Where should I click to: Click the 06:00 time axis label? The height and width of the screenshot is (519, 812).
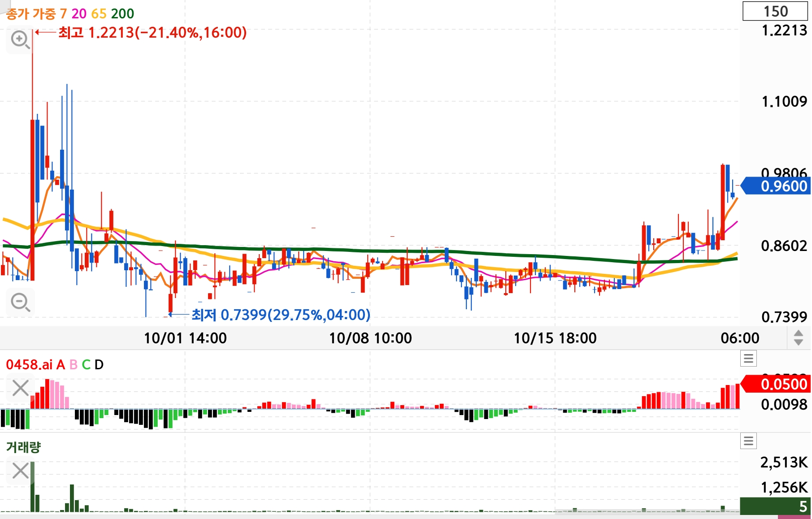[x=740, y=338]
